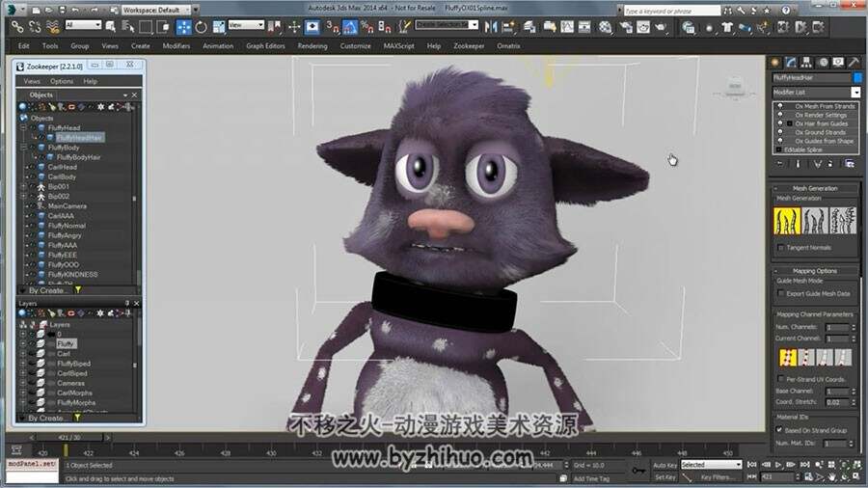Toggle the Angle Snap tool
The width and height of the screenshot is (868, 488).
tap(350, 26)
